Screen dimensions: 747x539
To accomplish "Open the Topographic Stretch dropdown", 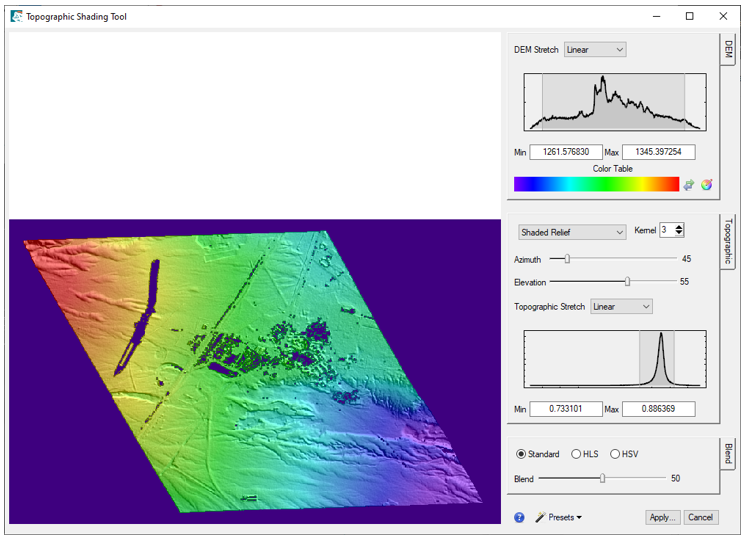I will point(621,307).
